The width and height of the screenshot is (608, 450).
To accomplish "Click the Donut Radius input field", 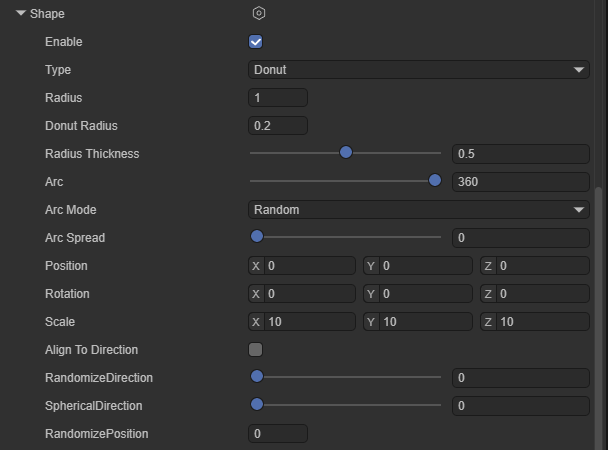I will [x=277, y=126].
